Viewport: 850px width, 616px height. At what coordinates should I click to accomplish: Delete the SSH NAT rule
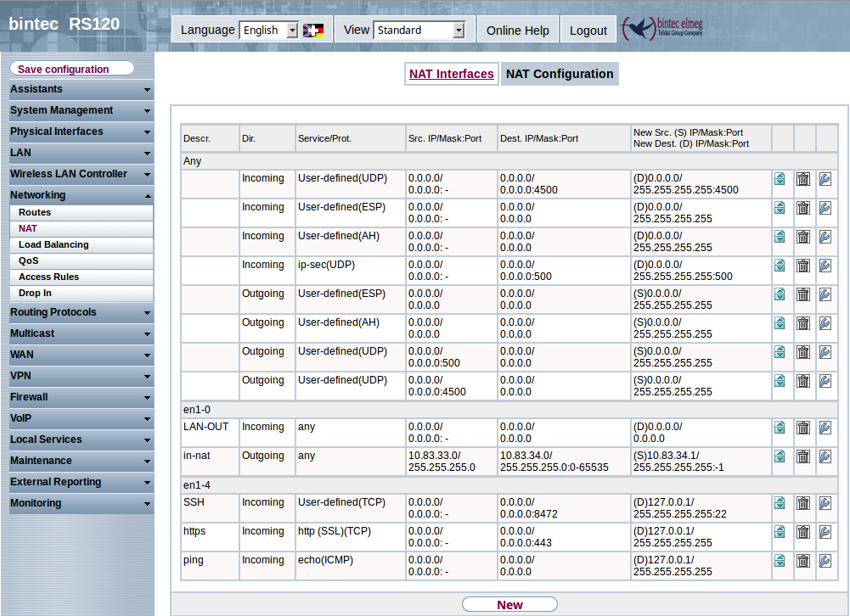point(802,503)
